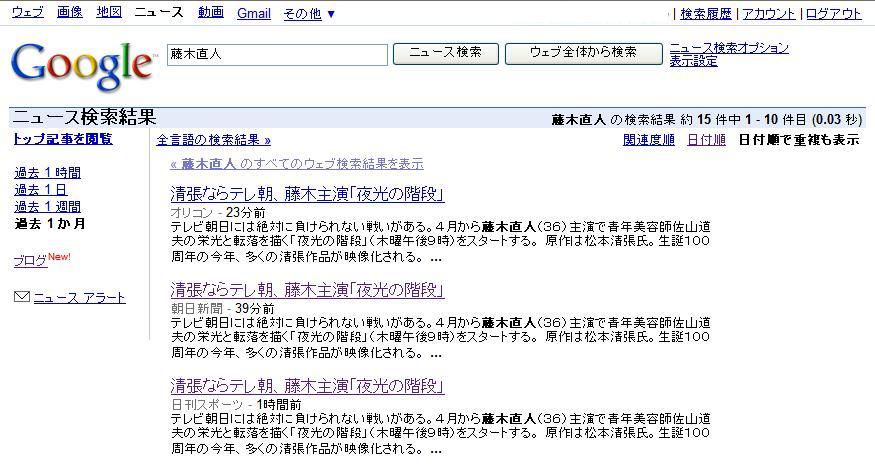Viewport: 875px width, 471px height.
Task: Click the Google logo
Action: 83,66
